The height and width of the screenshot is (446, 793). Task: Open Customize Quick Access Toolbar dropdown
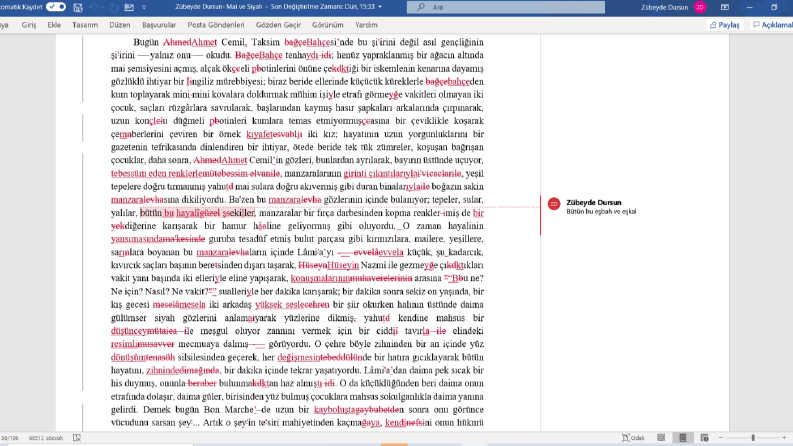click(x=144, y=8)
